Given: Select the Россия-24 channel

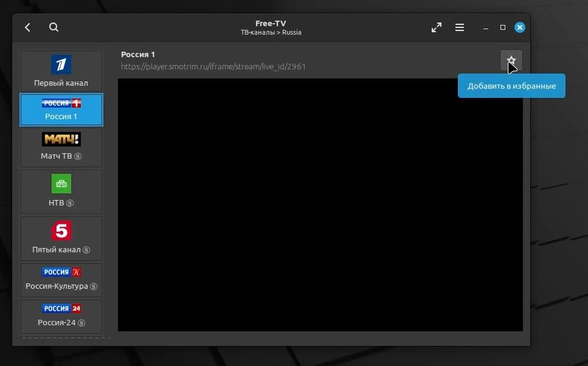Looking at the screenshot, I should click(x=61, y=316).
